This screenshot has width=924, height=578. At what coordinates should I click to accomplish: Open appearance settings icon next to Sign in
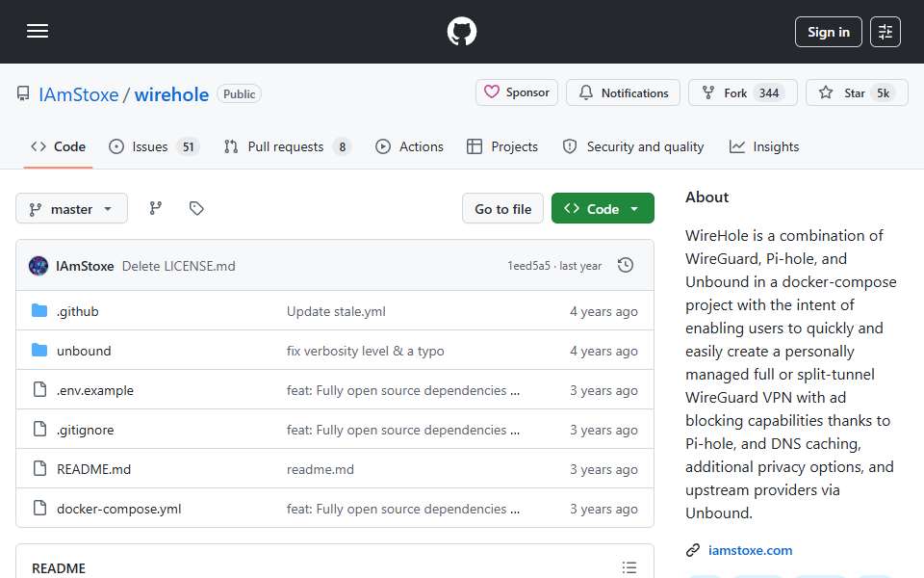pos(885,32)
